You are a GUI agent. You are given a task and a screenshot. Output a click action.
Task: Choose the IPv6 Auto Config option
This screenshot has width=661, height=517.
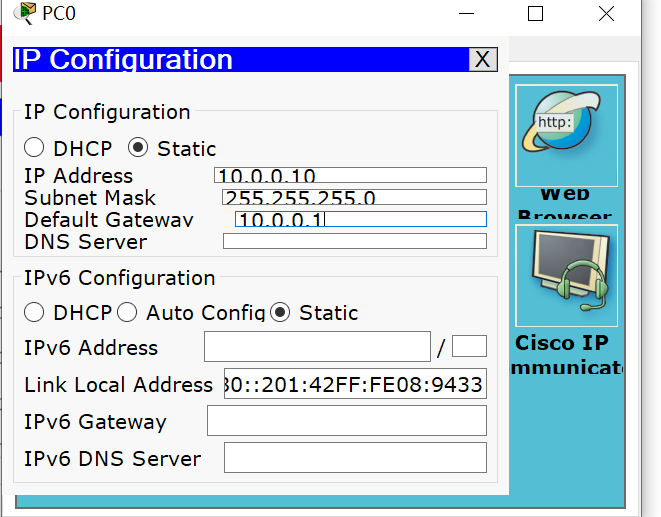(127, 312)
